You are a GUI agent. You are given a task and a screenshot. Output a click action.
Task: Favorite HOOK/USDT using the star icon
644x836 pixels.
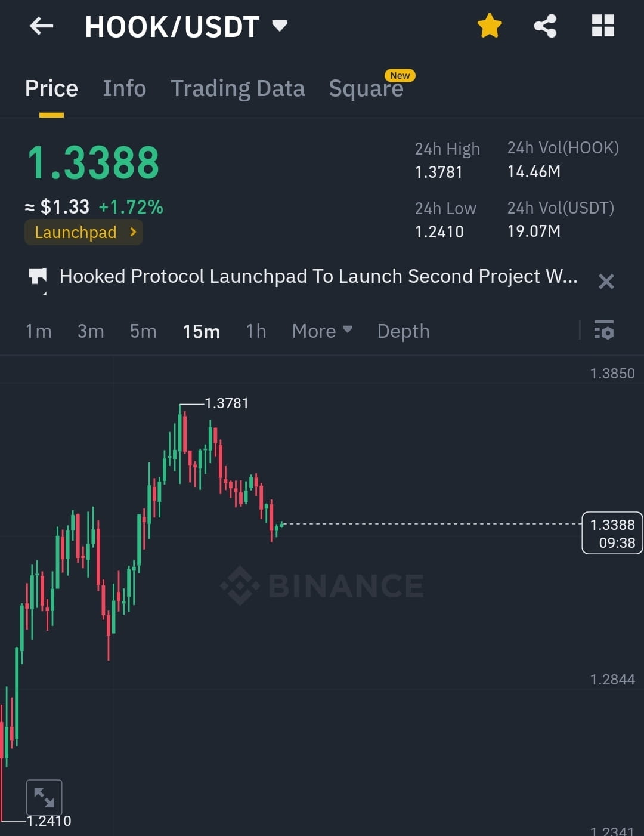coord(489,25)
